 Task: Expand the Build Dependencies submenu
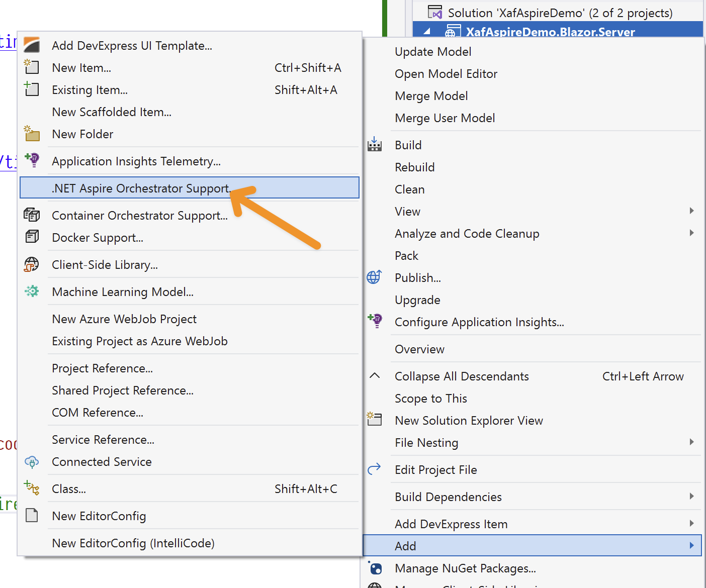(692, 496)
